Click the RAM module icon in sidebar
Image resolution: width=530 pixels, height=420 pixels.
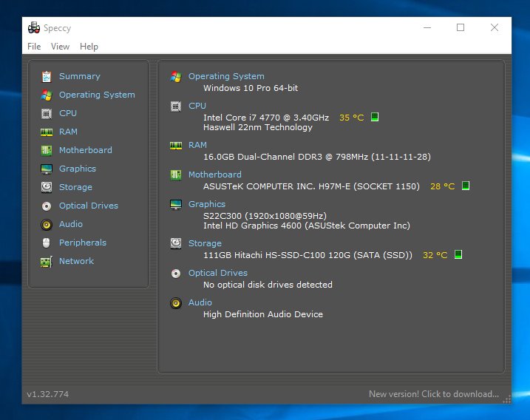(x=46, y=132)
